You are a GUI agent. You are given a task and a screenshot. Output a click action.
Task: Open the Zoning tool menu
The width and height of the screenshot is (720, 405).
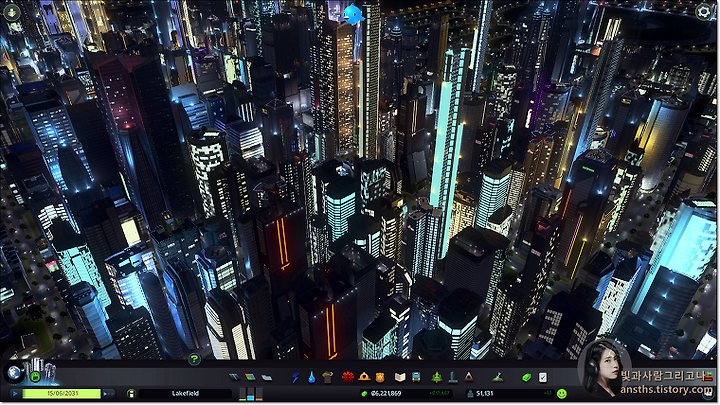[x=250, y=377]
